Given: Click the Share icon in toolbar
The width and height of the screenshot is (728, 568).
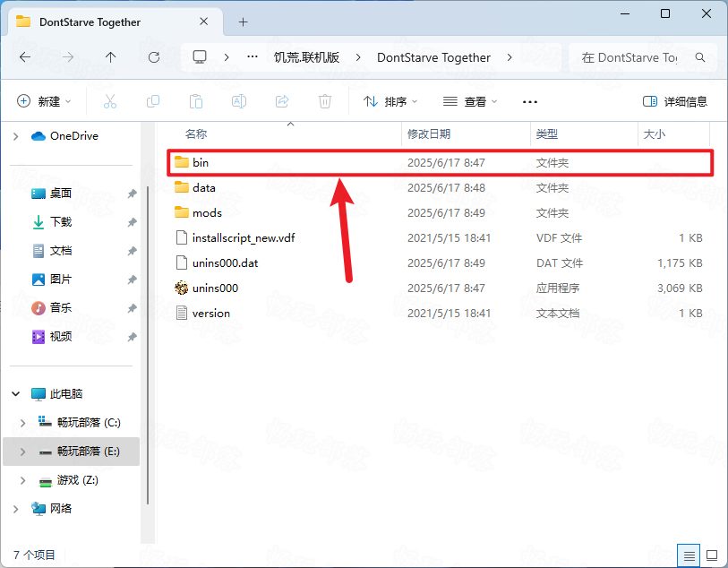Looking at the screenshot, I should pos(282,101).
